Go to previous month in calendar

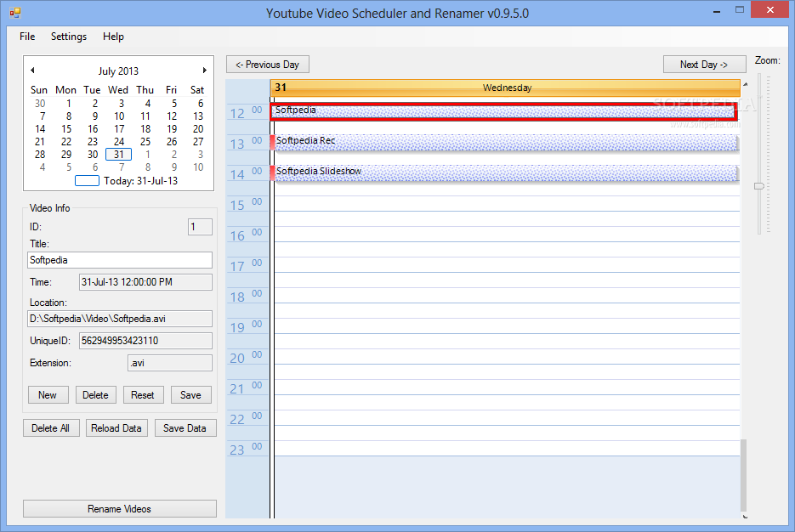point(32,71)
